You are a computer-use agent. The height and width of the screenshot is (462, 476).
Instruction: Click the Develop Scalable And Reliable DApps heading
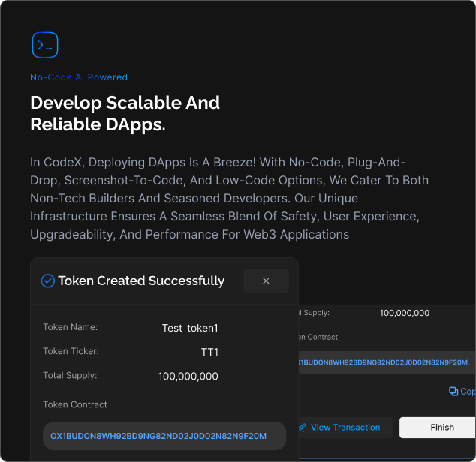[x=125, y=113]
